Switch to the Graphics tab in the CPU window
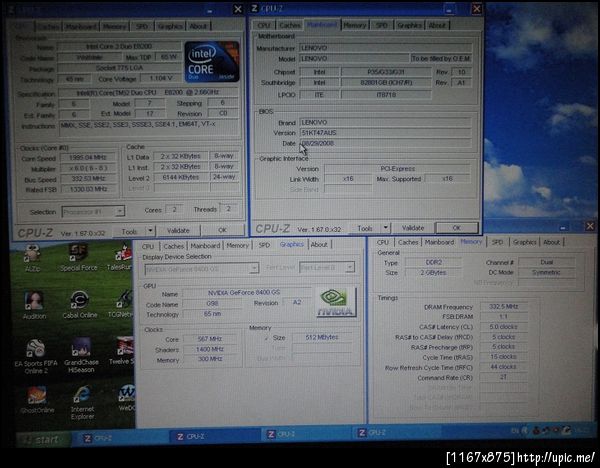600x468 pixels. click(x=170, y=26)
